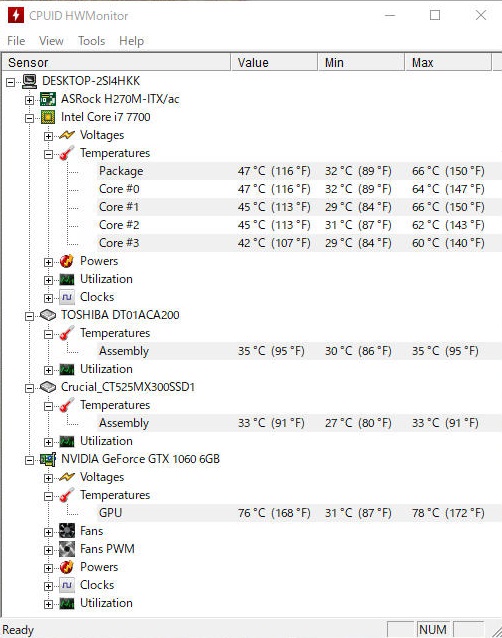The image size is (502, 638).
Task: Expand the GPU Clocks section
Action: click(x=48, y=586)
